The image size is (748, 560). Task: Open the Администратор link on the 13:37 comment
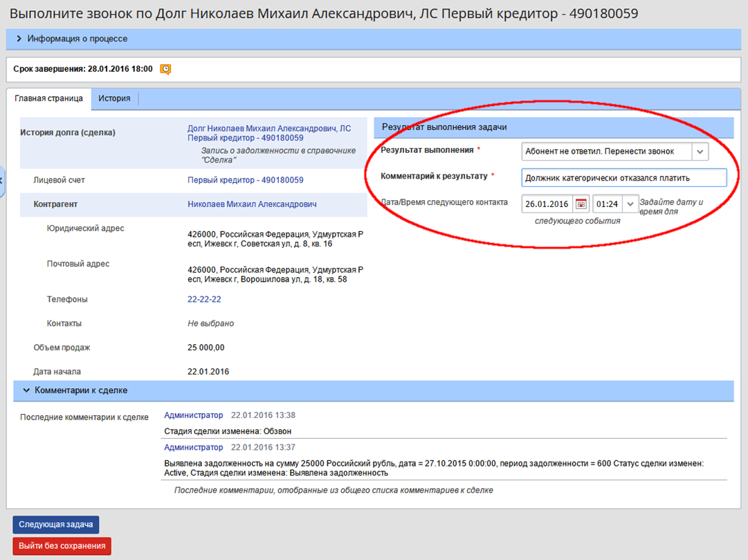pyautogui.click(x=193, y=448)
